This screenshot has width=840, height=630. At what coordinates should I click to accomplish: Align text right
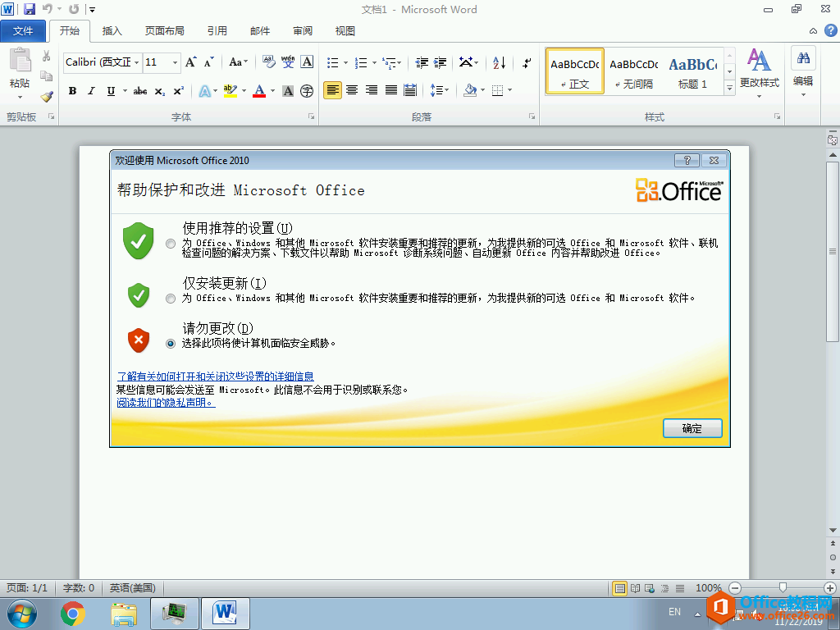point(372,90)
